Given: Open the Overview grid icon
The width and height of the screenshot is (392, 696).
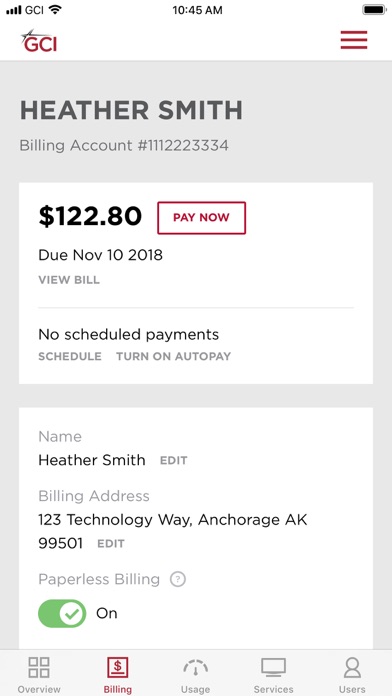Looking at the screenshot, I should [x=39, y=668].
